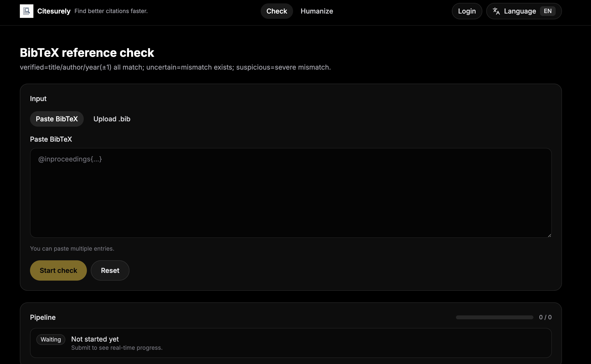Click the translate language icon
Screen dimensions: 591x364
[x=496, y=11]
